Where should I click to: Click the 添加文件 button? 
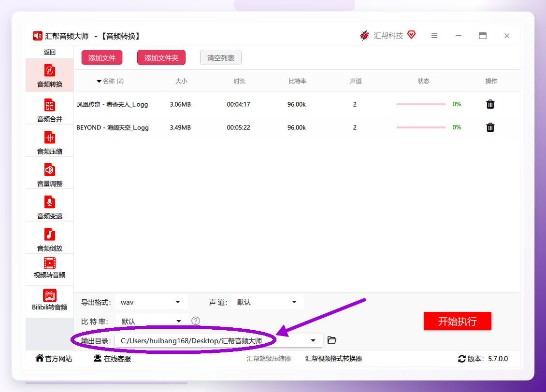tap(101, 58)
